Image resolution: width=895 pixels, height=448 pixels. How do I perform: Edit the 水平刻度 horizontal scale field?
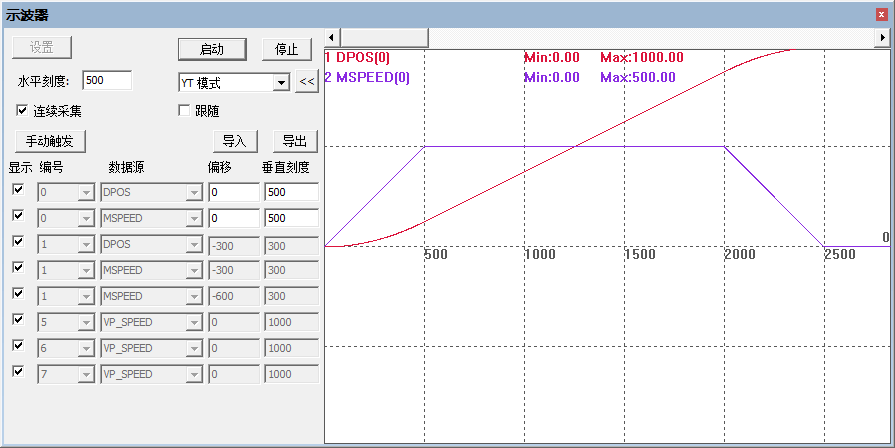click(x=107, y=80)
